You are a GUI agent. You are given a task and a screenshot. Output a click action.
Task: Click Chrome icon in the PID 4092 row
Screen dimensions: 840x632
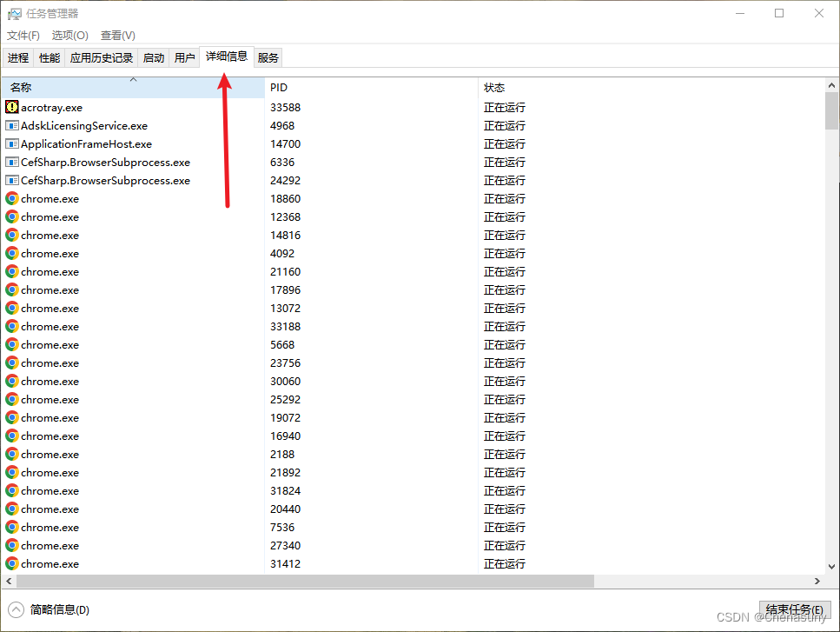(12, 253)
